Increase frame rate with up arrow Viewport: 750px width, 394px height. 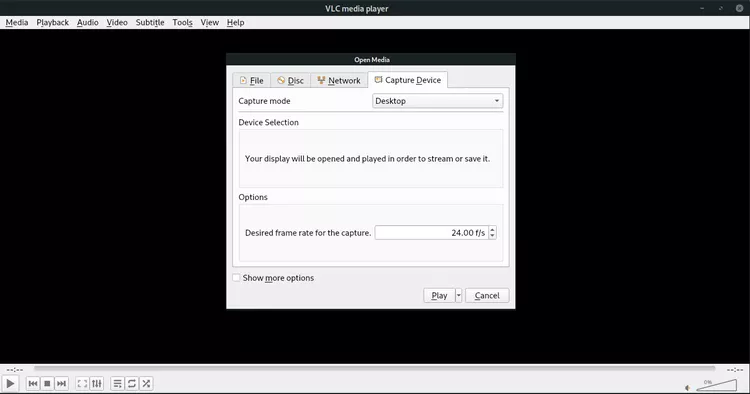coord(493,230)
